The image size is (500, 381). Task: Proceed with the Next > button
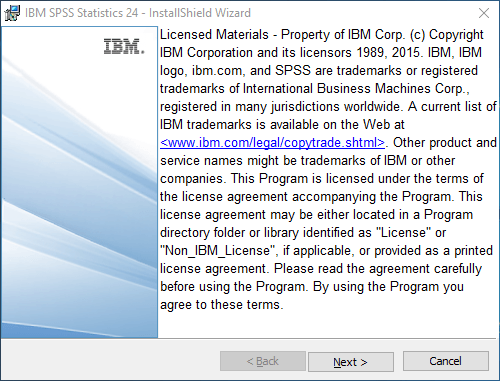tap(351, 362)
